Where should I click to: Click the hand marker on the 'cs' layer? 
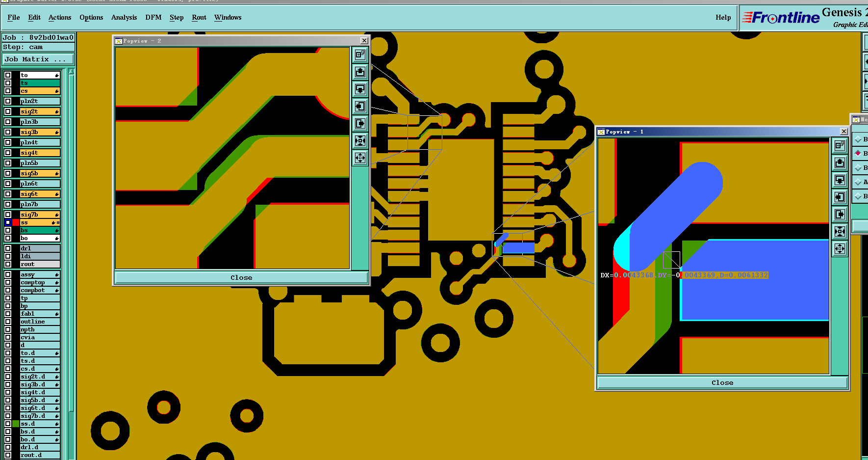[57, 91]
